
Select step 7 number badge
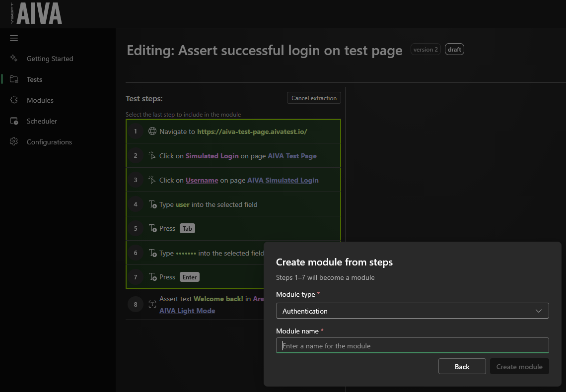tap(136, 277)
